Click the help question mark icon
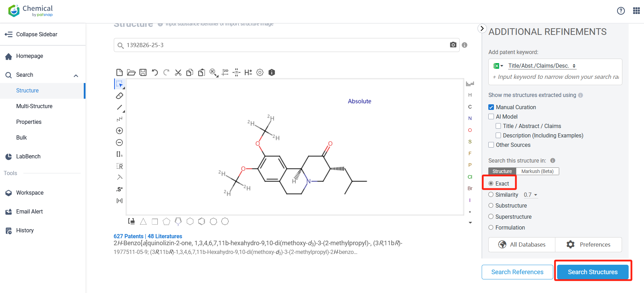The width and height of the screenshot is (644, 293). 621,11
